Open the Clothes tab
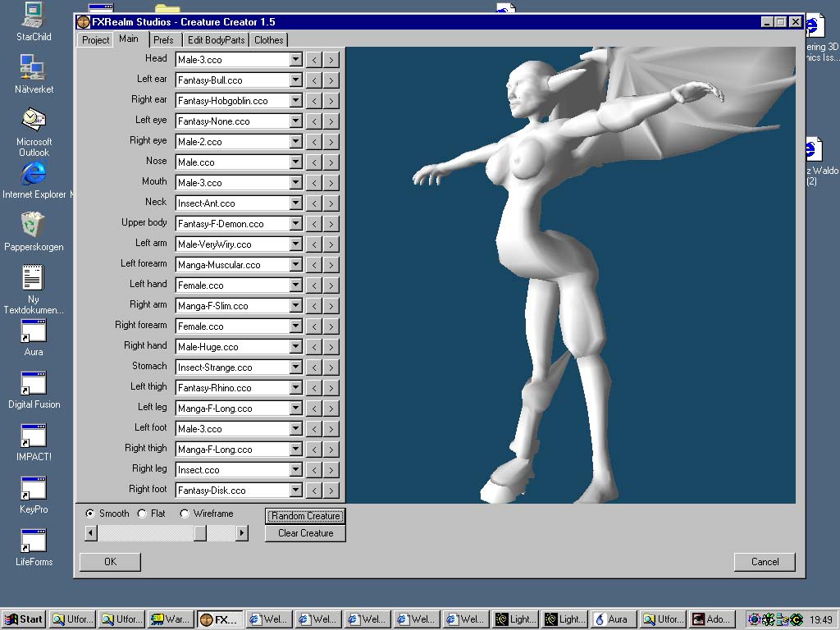The height and width of the screenshot is (630, 840). (268, 39)
